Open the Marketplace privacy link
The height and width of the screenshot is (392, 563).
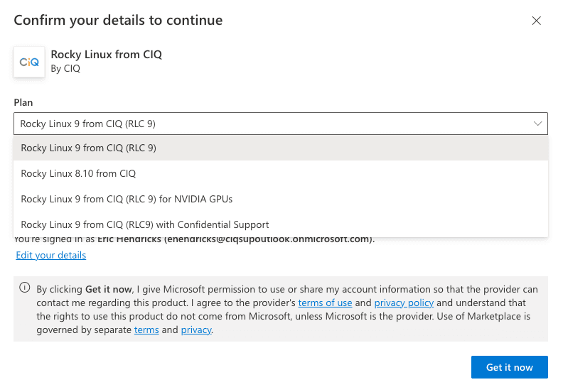pyautogui.click(x=196, y=330)
